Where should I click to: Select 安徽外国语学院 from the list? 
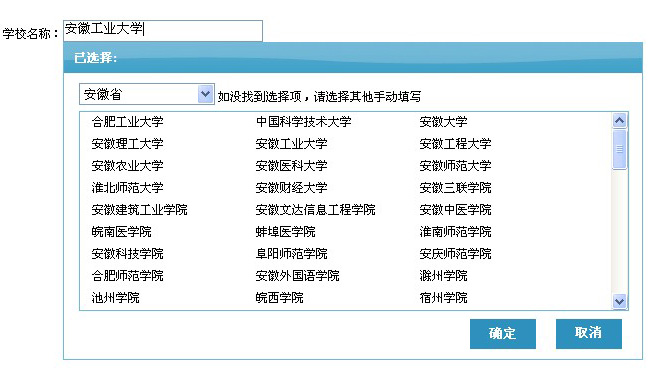[298, 276]
